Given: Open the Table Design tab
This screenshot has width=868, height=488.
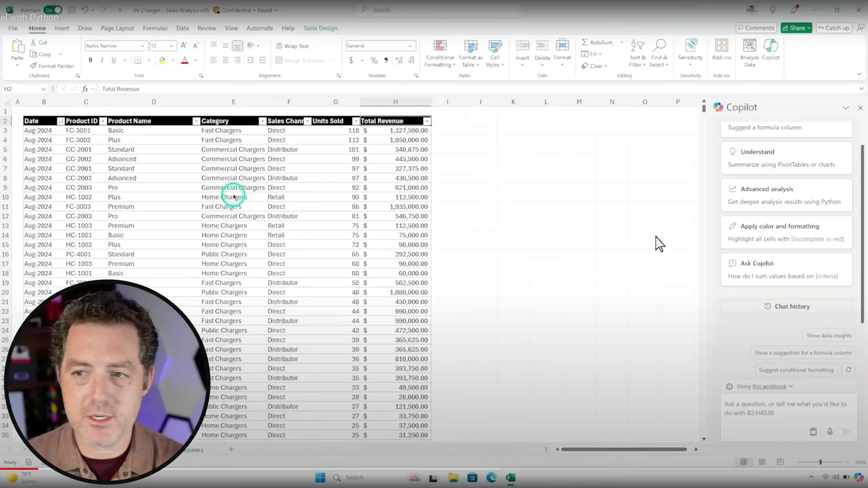Looking at the screenshot, I should click(x=320, y=28).
